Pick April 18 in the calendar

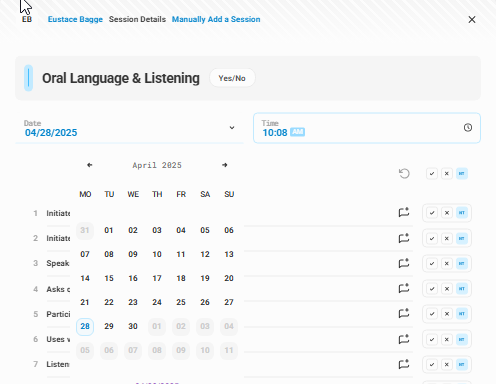click(x=181, y=278)
